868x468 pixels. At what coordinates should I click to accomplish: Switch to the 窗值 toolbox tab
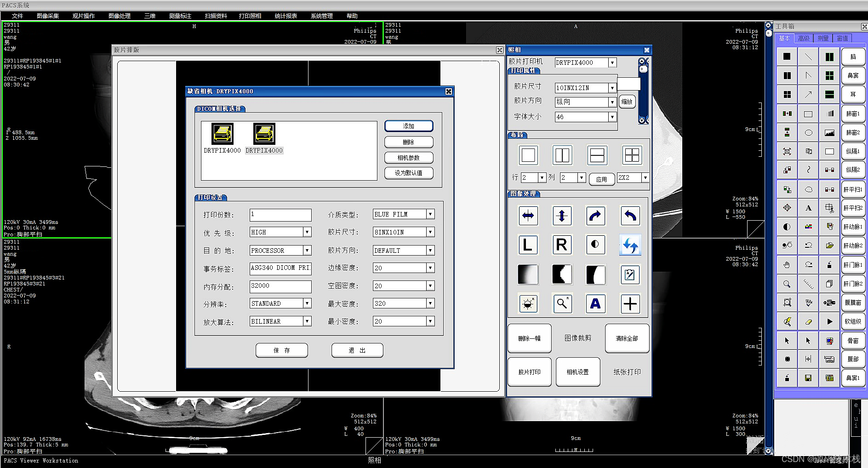coord(842,38)
